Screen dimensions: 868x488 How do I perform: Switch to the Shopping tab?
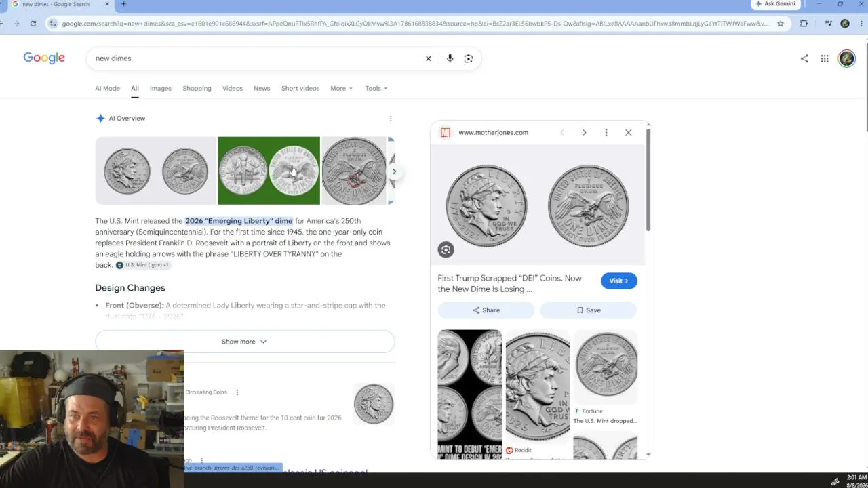pyautogui.click(x=197, y=88)
